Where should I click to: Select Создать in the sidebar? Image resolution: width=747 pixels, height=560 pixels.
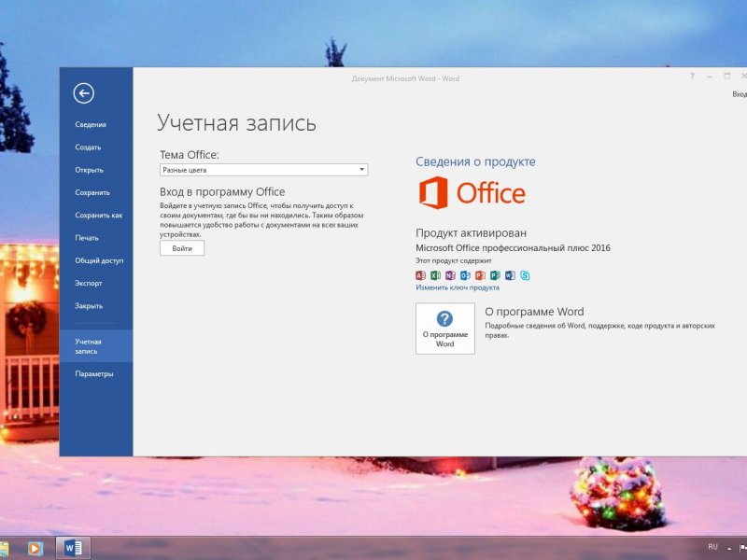click(88, 147)
